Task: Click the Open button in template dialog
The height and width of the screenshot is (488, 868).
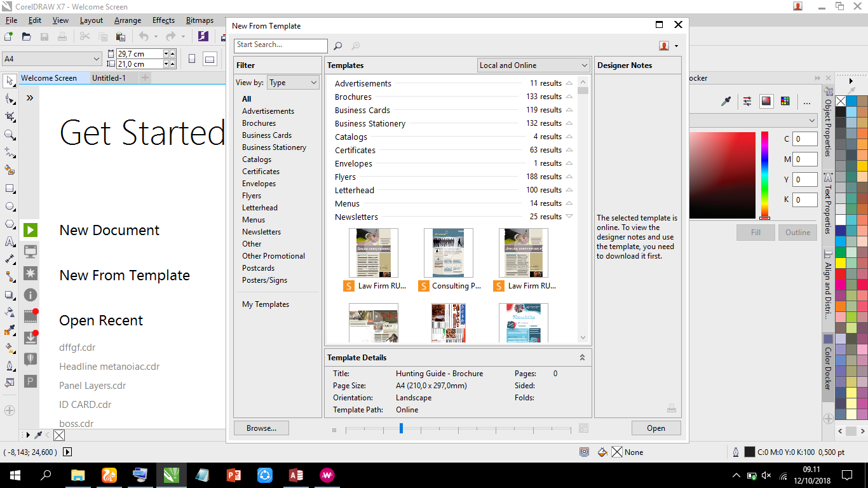Action: click(x=656, y=428)
